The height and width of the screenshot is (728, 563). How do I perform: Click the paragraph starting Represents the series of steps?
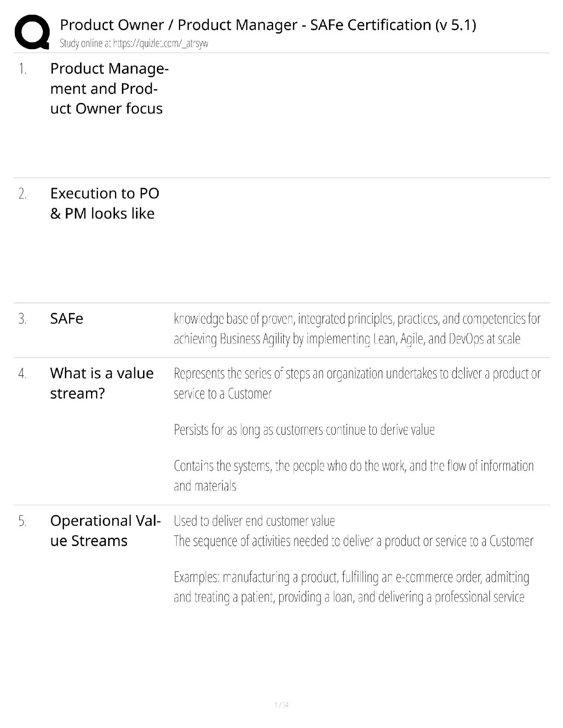357,383
